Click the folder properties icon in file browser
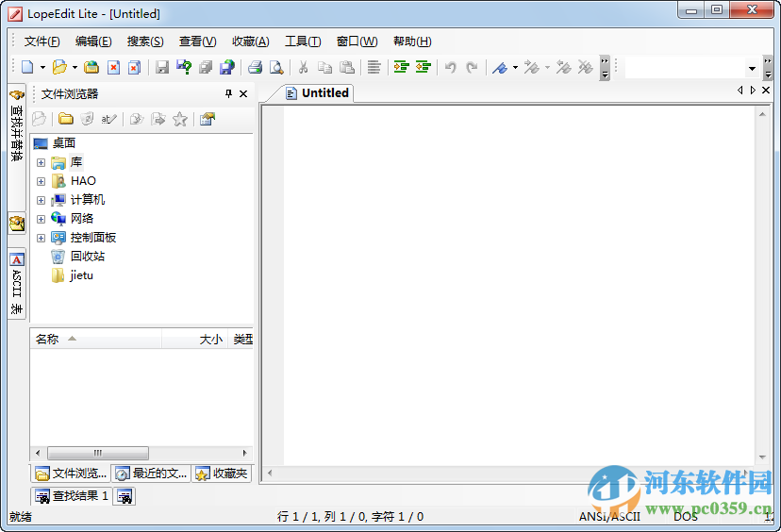Image resolution: width=781 pixels, height=532 pixels. [208, 119]
